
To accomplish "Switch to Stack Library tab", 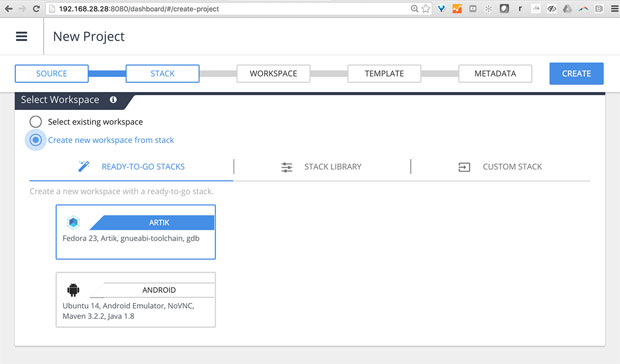I will click(x=322, y=167).
